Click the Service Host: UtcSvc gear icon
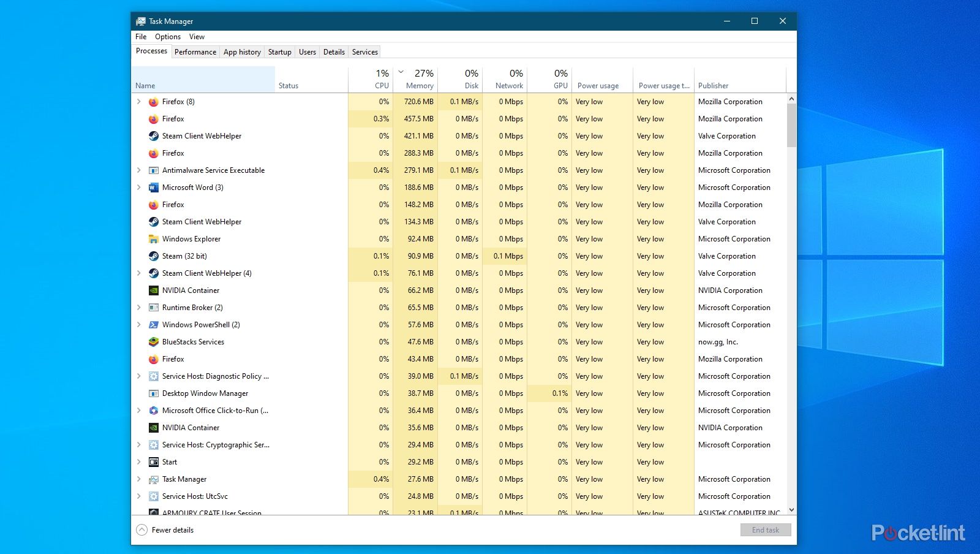This screenshot has height=554, width=980. [x=154, y=496]
